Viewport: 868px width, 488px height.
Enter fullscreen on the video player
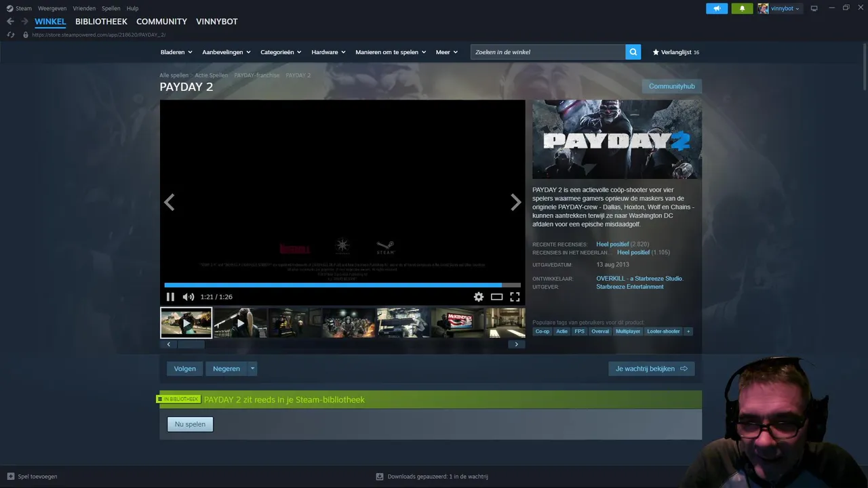pyautogui.click(x=515, y=297)
